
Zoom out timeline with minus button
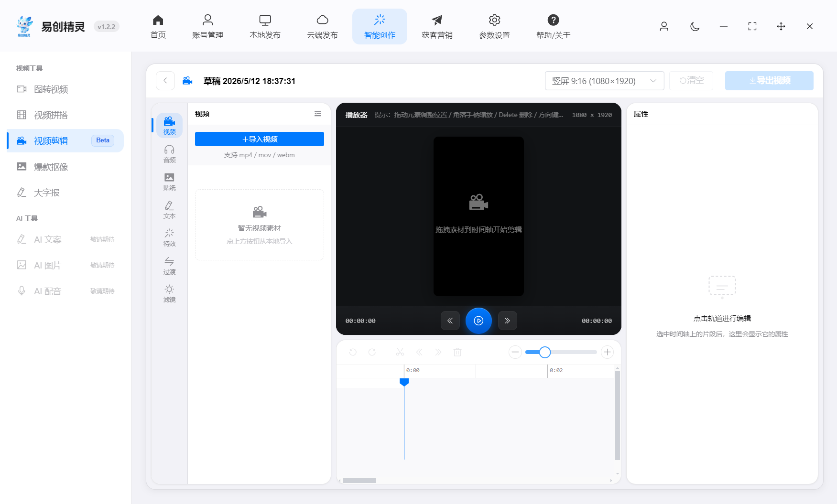pyautogui.click(x=515, y=352)
